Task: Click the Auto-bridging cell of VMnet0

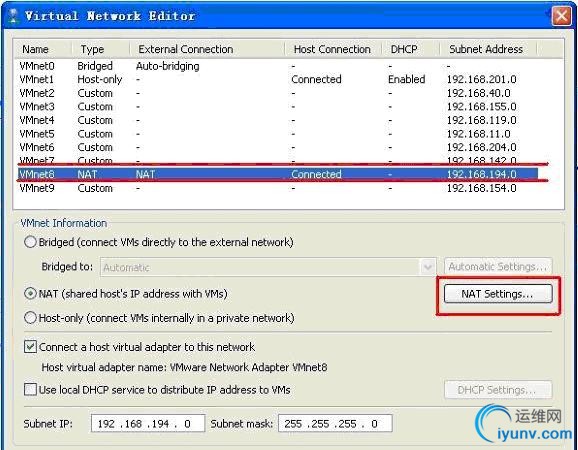Action: tap(168, 66)
